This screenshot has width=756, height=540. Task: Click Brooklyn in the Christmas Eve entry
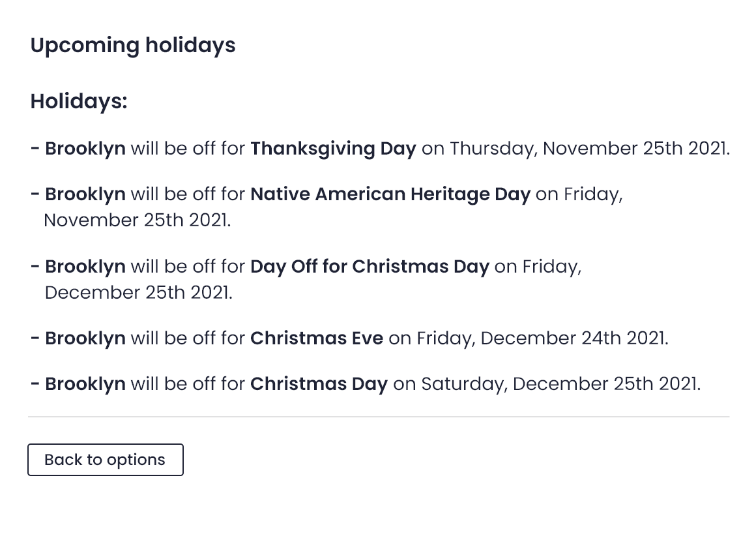85,338
